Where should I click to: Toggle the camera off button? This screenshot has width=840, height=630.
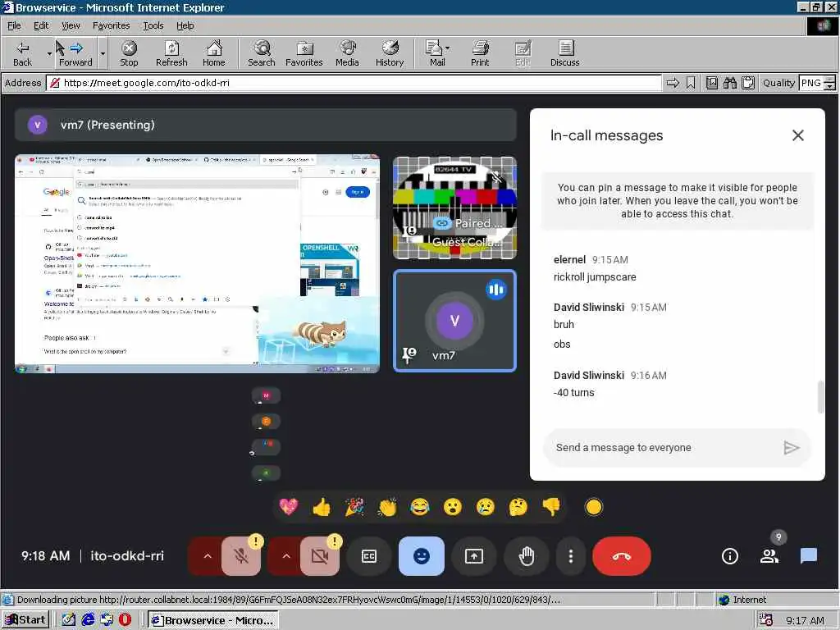[320, 556]
